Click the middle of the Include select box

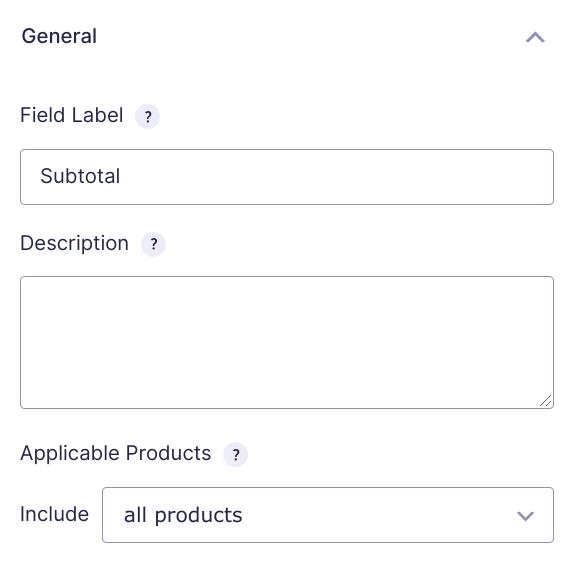(328, 515)
